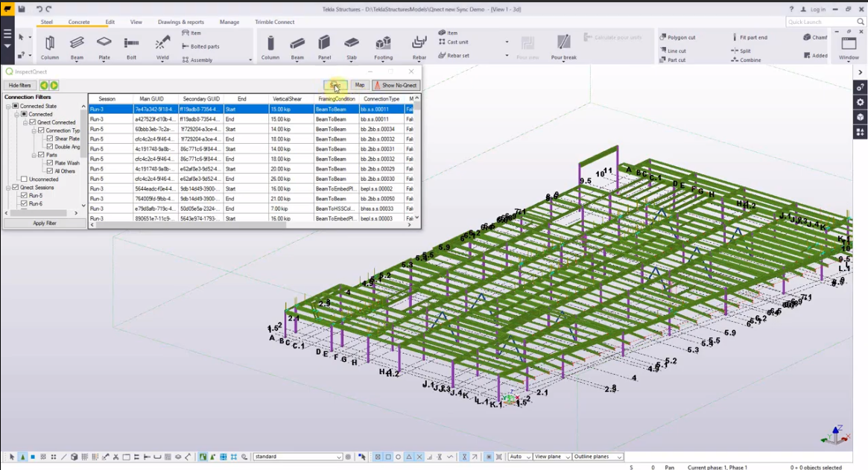This screenshot has width=868, height=470.
Task: Uncheck the Double Angle checkbox
Action: [x=50, y=147]
